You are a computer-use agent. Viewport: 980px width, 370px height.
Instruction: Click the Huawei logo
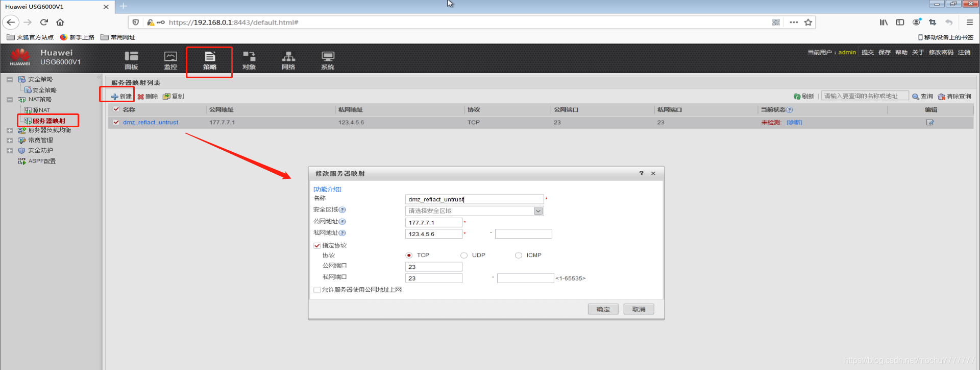pos(20,57)
